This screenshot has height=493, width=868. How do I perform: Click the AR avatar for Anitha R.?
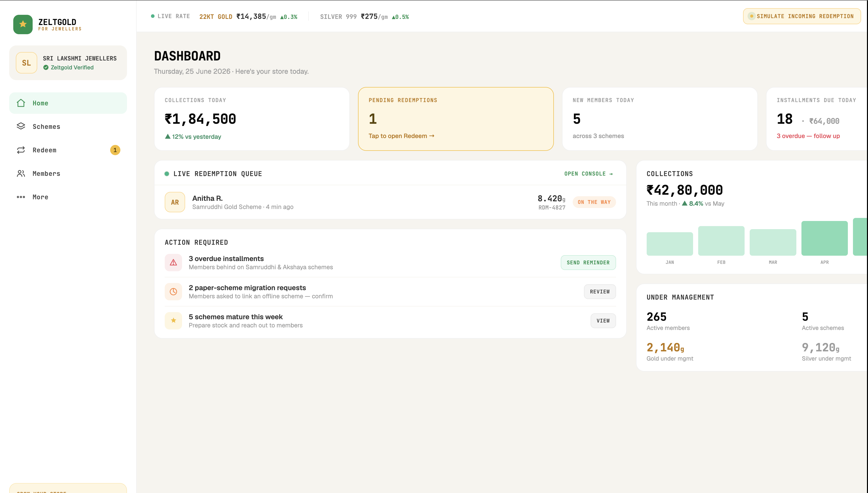(x=175, y=202)
